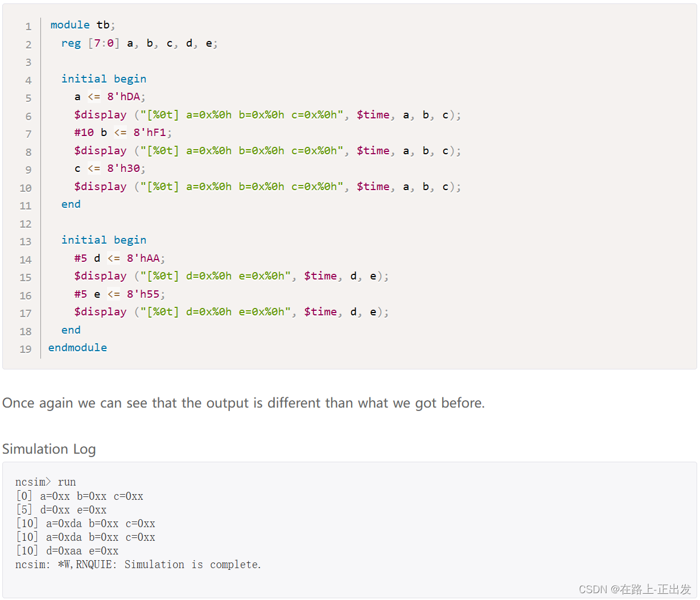Click the $display statement on line 10
The height and width of the screenshot is (600, 700).
[x=267, y=187]
